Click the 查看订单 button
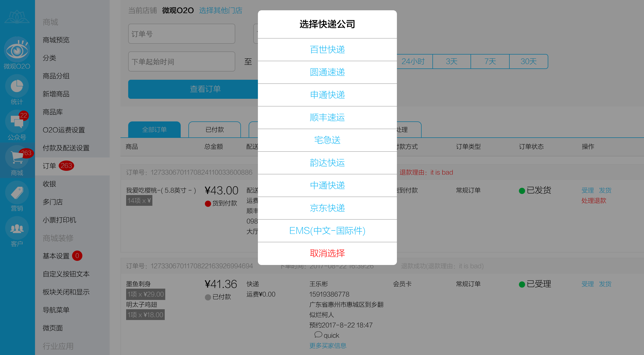This screenshot has height=355, width=644. [193, 89]
